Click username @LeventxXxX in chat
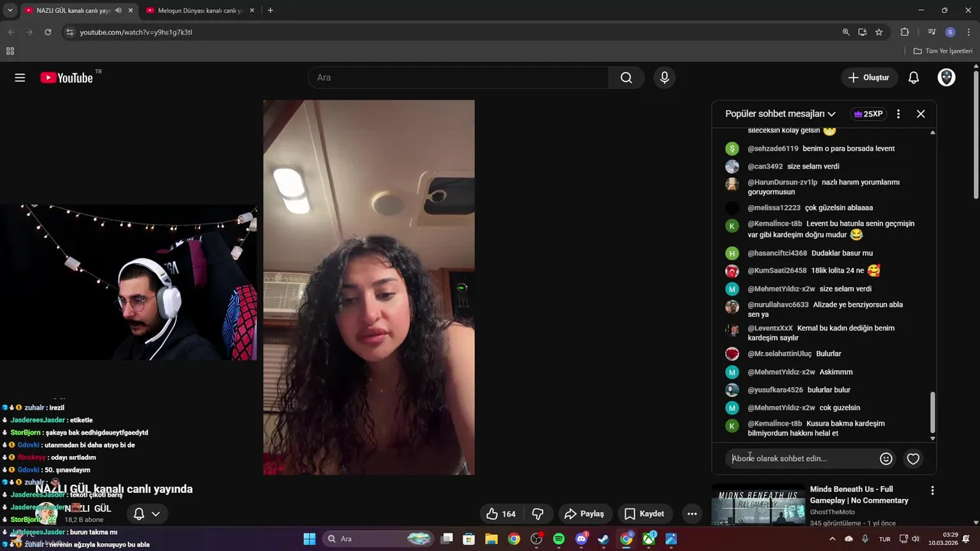The height and width of the screenshot is (551, 980). click(770, 328)
